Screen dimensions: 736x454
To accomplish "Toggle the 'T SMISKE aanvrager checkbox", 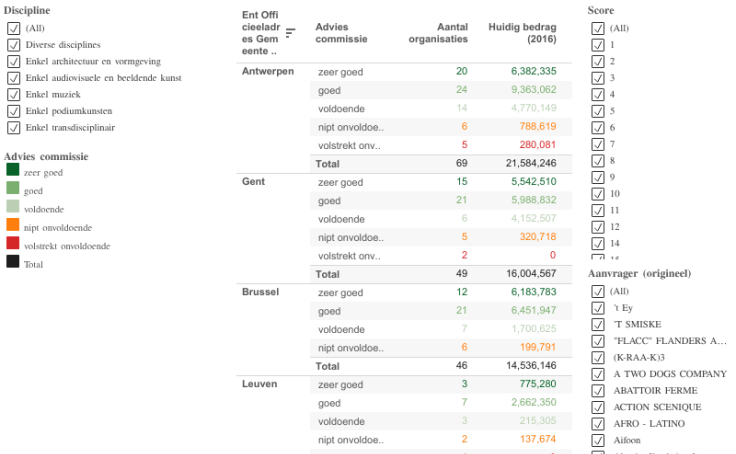I will click(598, 324).
